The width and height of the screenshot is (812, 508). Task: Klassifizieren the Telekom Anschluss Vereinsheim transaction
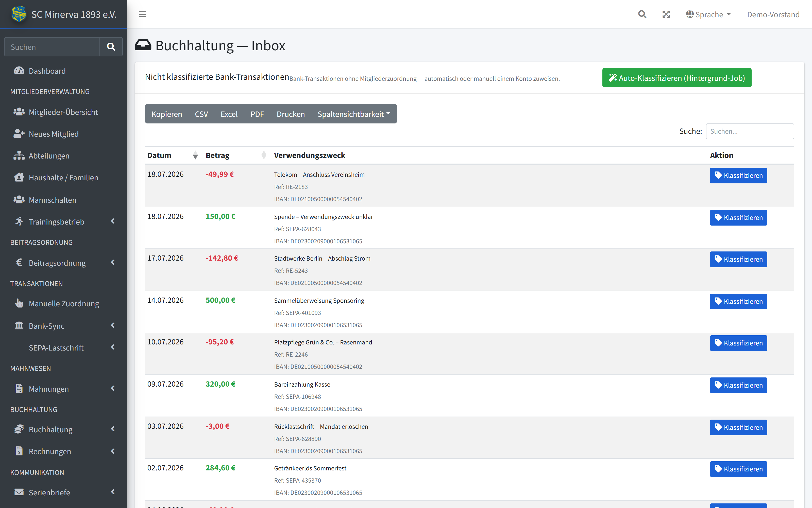coord(738,175)
